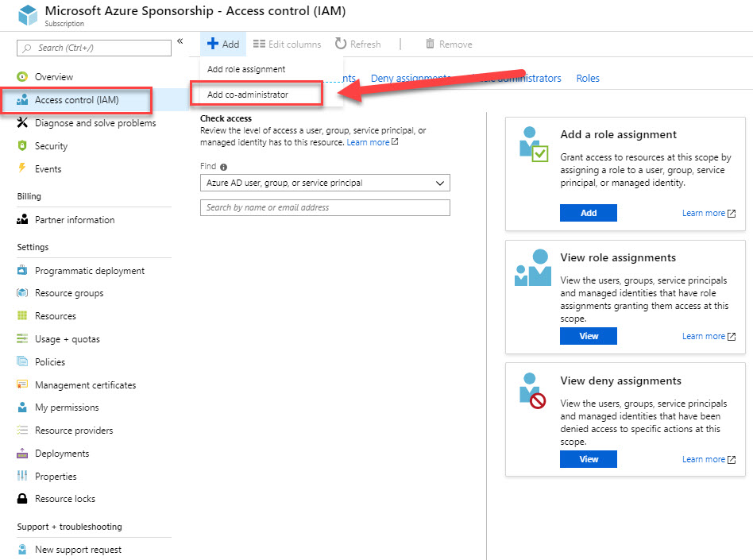
Task: Click View button under View deny assignments
Action: pyautogui.click(x=589, y=459)
